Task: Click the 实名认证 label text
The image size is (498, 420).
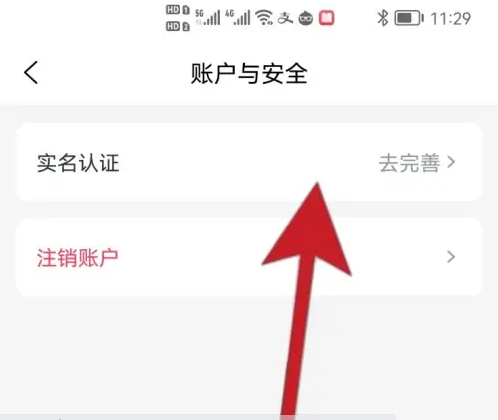Action: tap(78, 163)
